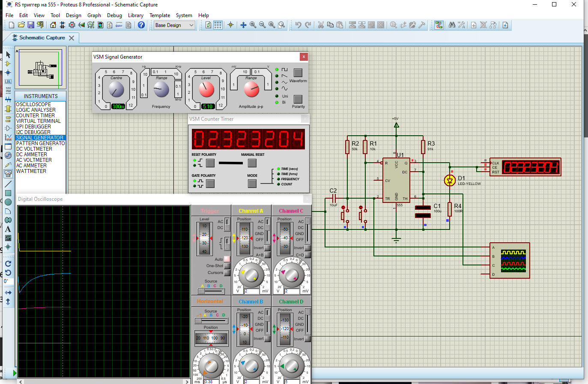Viewport: 588px width, 384px height.
Task: Open the Home page icon in toolbar
Action: pyautogui.click(x=53, y=25)
